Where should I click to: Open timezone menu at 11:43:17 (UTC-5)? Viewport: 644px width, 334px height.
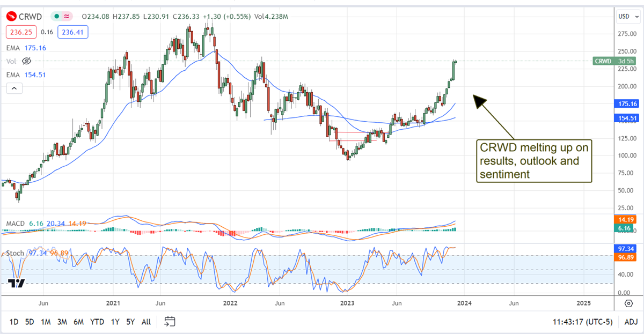583,322
